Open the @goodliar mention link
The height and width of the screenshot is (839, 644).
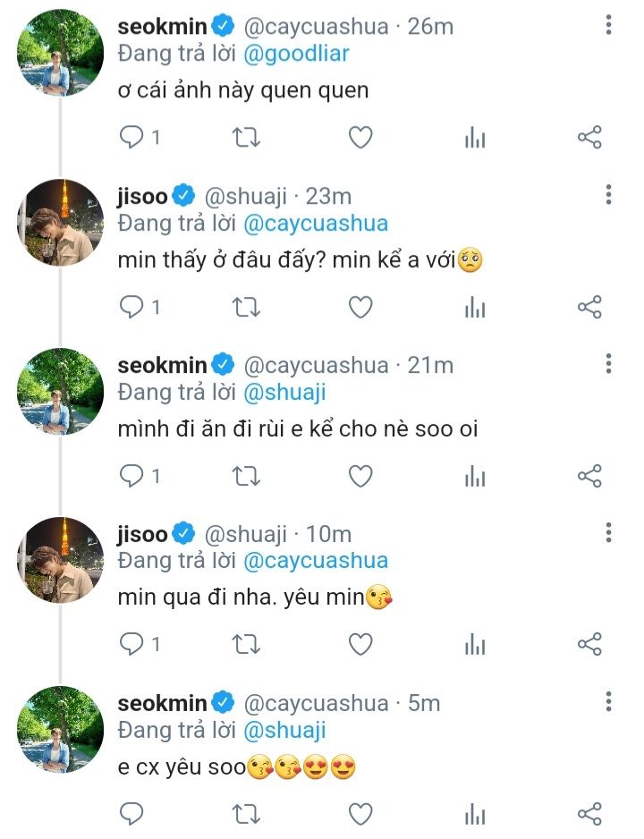pyautogui.click(x=294, y=54)
